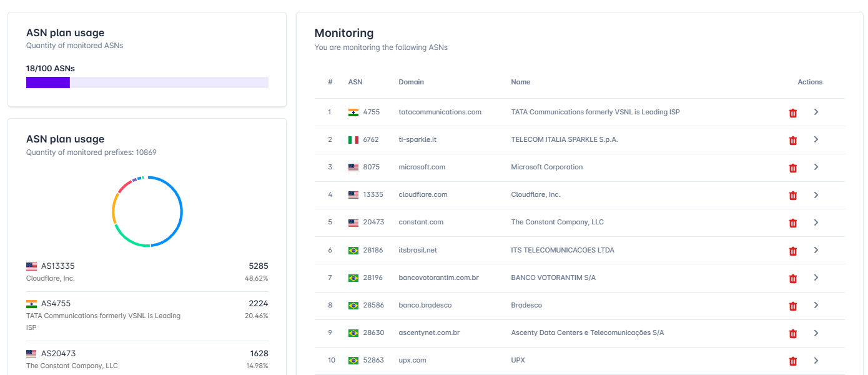
Task: Click the 18/100 ASNs usage progress bar
Action: coord(147,82)
